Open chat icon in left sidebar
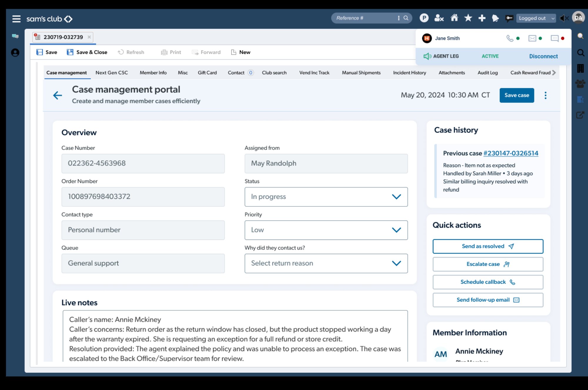 15,36
